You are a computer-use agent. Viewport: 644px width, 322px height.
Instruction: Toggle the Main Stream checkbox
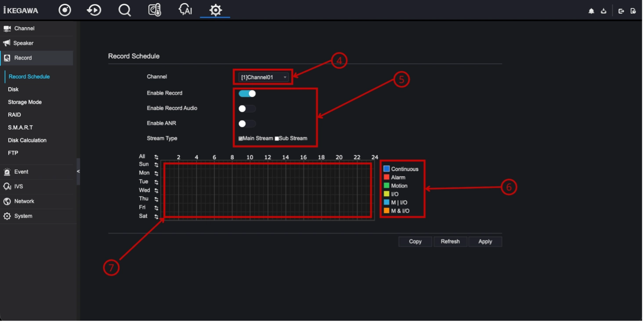click(x=241, y=139)
